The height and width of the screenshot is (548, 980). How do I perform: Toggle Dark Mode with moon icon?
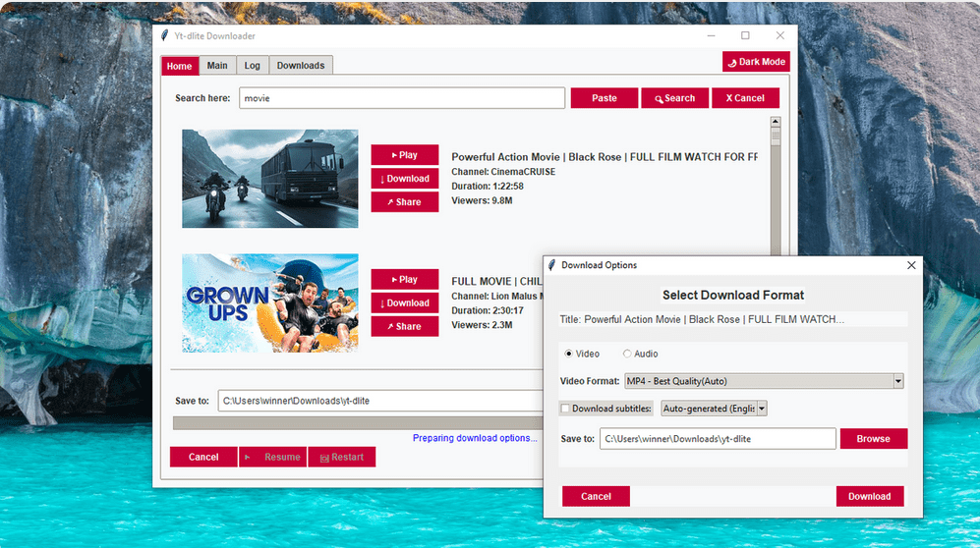756,62
